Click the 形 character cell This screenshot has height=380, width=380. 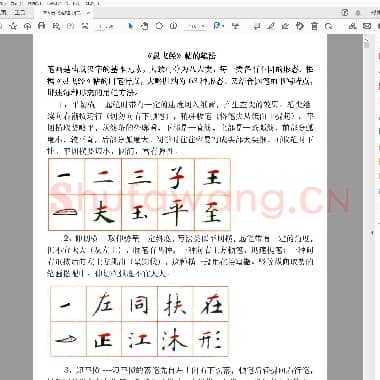click(x=211, y=339)
